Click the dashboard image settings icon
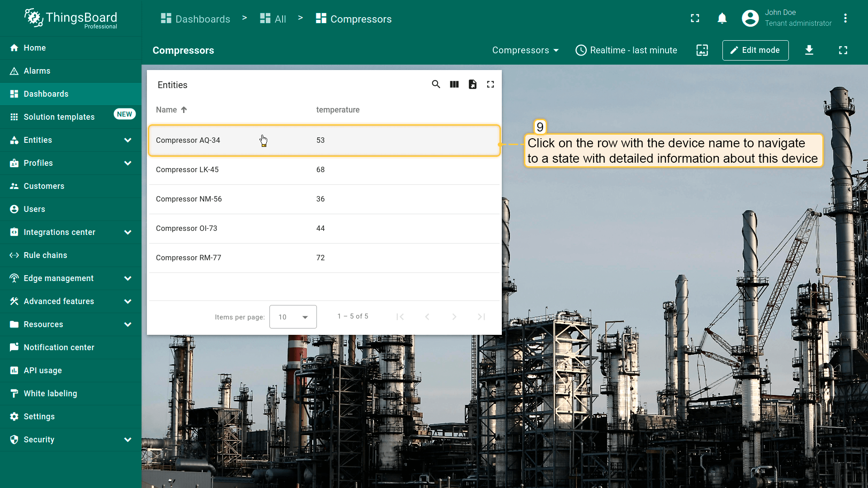This screenshot has width=868, height=488. pyautogui.click(x=702, y=50)
